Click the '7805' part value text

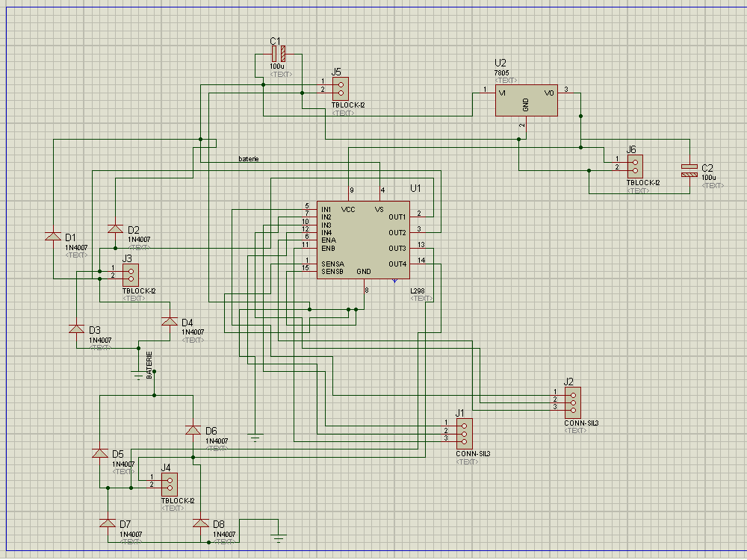(x=502, y=73)
